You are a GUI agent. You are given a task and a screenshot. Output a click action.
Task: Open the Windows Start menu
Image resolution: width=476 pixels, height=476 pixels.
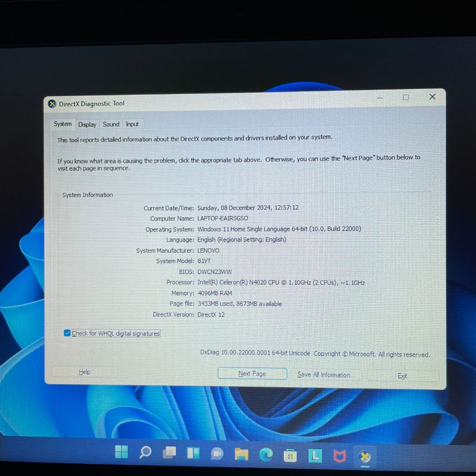click(x=122, y=452)
